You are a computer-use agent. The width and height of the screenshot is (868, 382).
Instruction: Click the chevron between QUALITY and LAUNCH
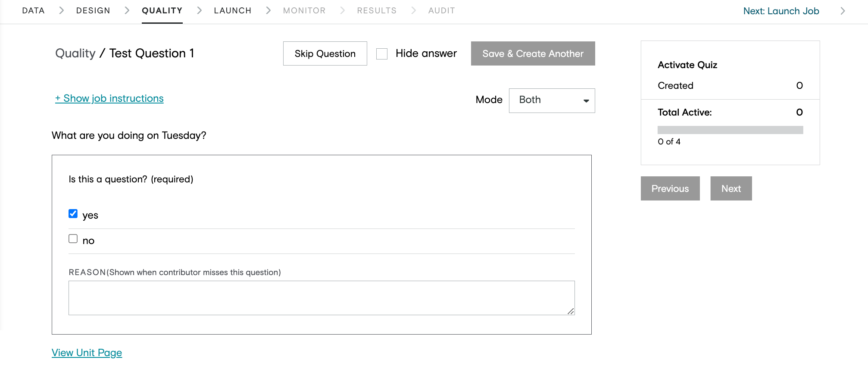coord(199,10)
